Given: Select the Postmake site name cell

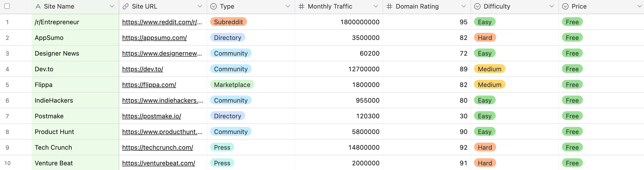Looking at the screenshot, I should [75, 116].
